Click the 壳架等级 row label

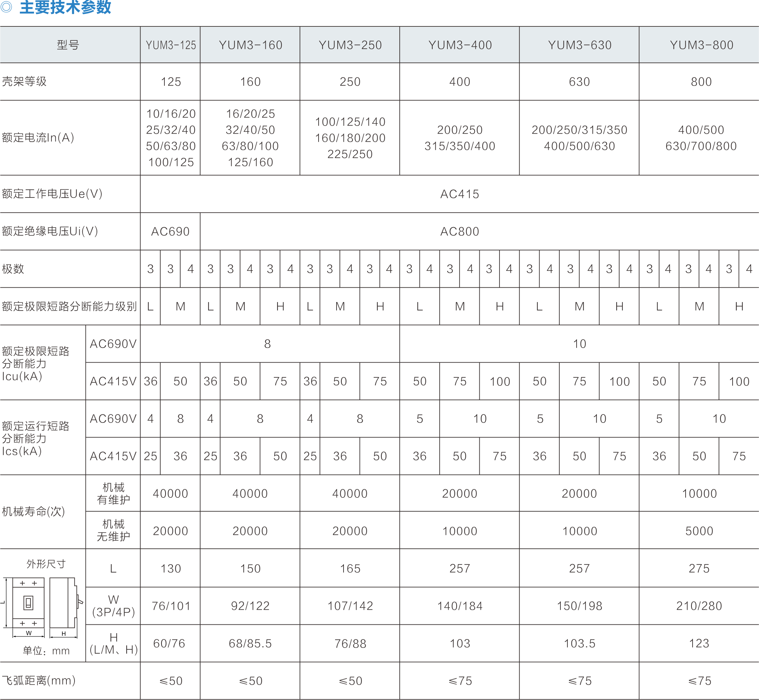tap(24, 81)
